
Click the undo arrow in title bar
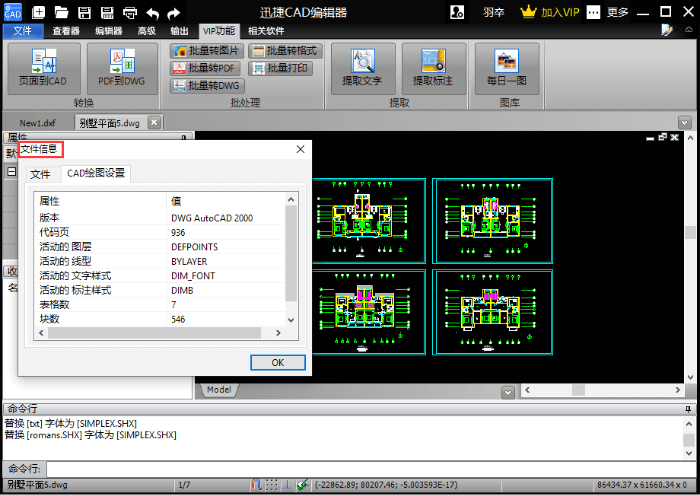point(153,13)
